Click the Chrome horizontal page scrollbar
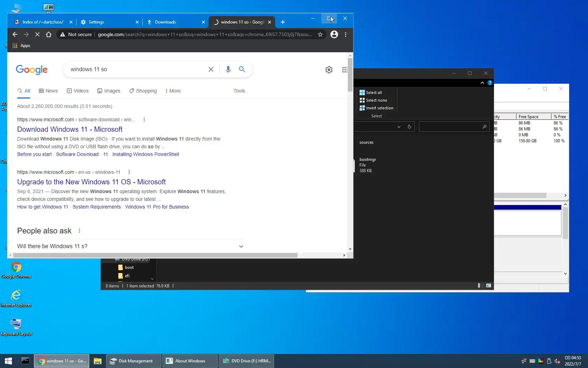The width and height of the screenshot is (588, 368). pos(155,255)
